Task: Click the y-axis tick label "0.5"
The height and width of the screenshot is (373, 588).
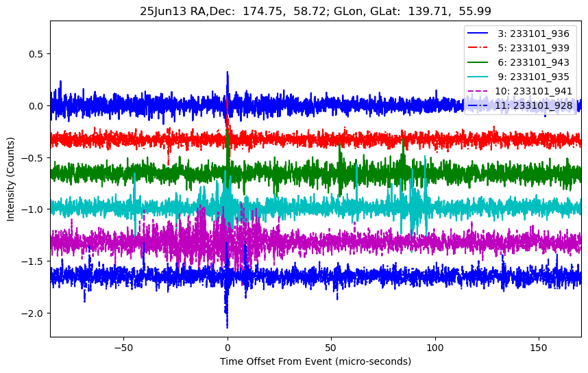Action: (36, 54)
